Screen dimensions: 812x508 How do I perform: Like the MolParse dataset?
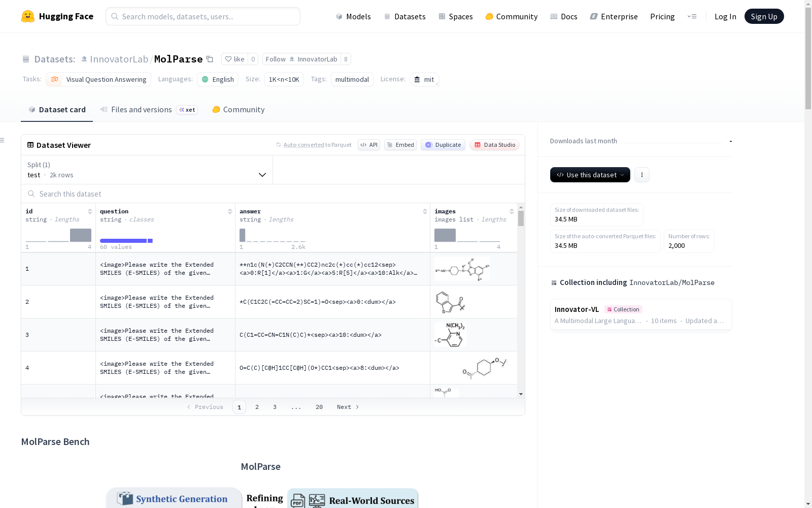click(x=234, y=59)
